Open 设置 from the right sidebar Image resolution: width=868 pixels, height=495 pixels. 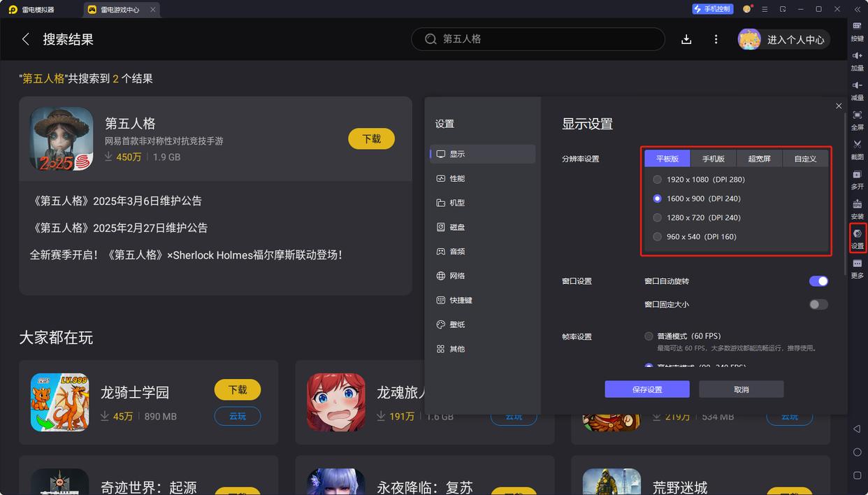pos(858,238)
